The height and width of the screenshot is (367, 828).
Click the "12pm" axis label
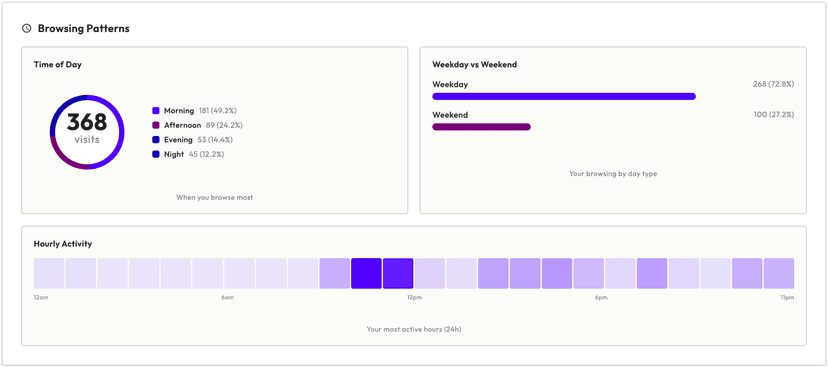click(x=415, y=298)
